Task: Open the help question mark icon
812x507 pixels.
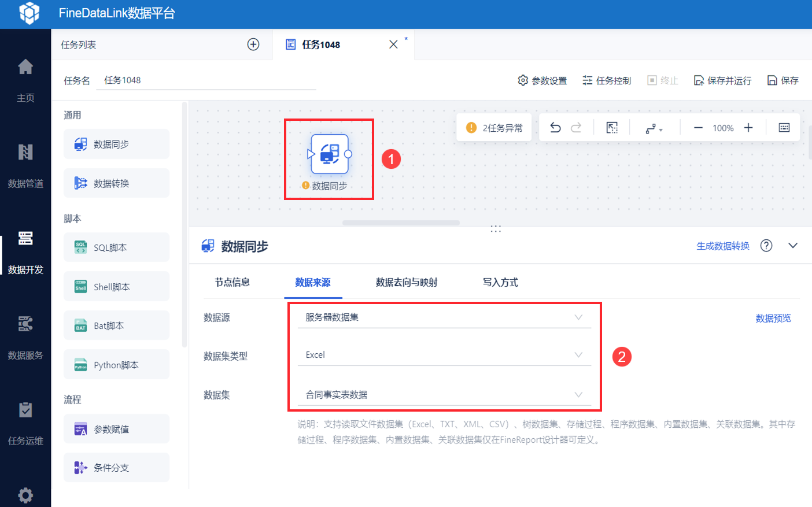Action: (766, 246)
